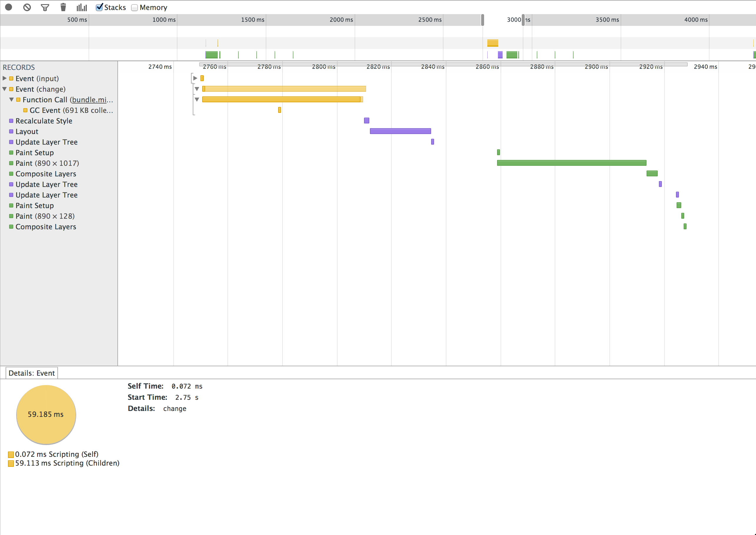The height and width of the screenshot is (535, 756).
Task: Expand the Event (input) record
Action: (x=5, y=78)
